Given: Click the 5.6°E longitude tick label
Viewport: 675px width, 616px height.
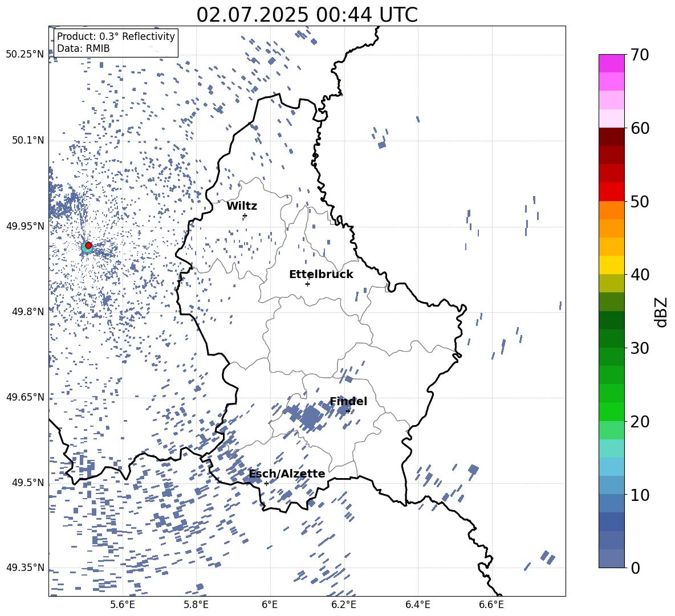Looking at the screenshot, I should [123, 605].
